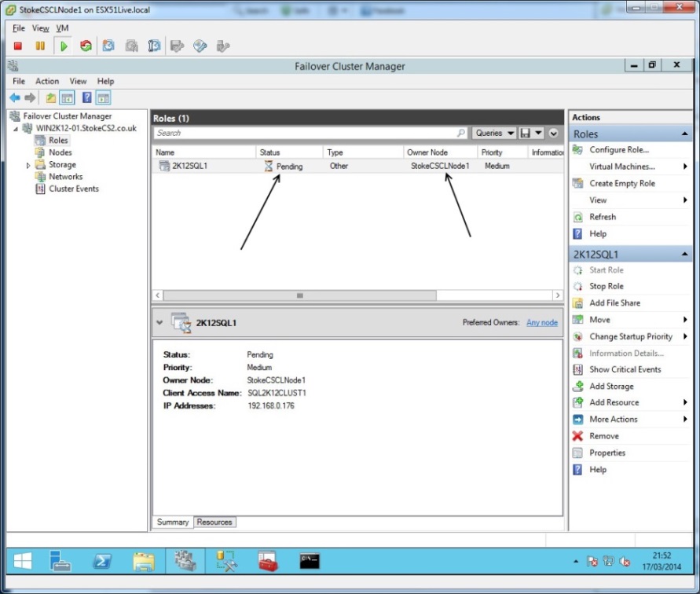Click Add File Share action
This screenshot has width=700, height=594.
(614, 303)
